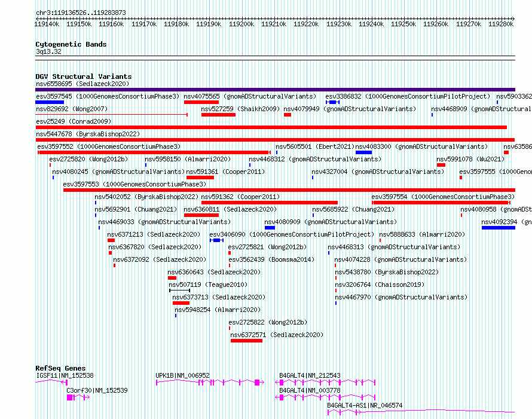Click esv3597552 variant label

click(x=109, y=146)
